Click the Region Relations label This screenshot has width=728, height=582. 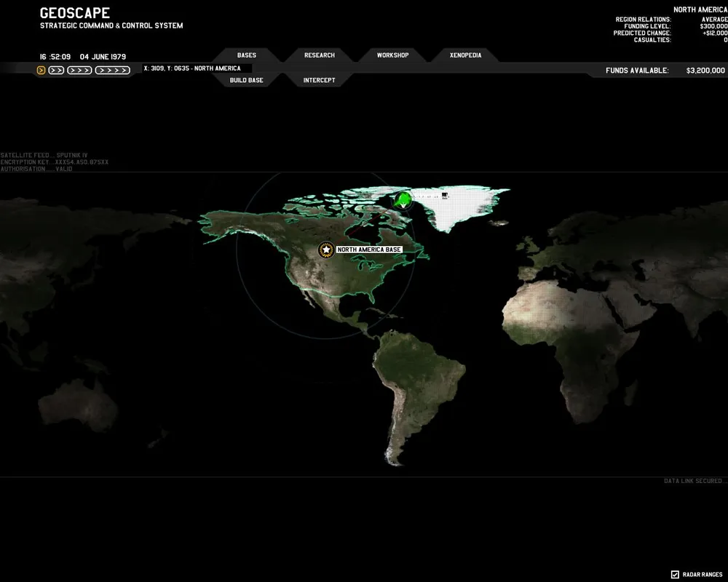(x=643, y=20)
